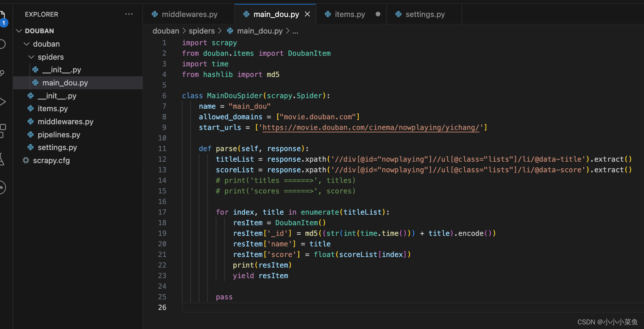This screenshot has width=644, height=329.
Task: Click 'DoubanItem' import on line 2
Action: tap(309, 53)
